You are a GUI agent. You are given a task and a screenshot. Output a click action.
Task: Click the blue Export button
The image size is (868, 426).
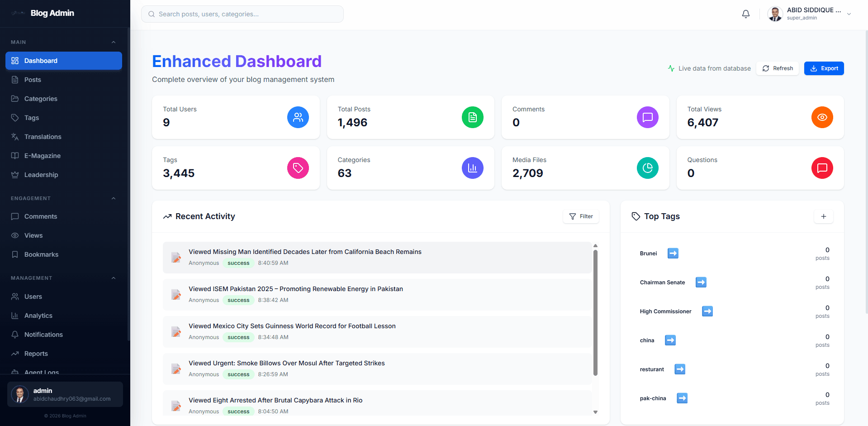click(824, 68)
